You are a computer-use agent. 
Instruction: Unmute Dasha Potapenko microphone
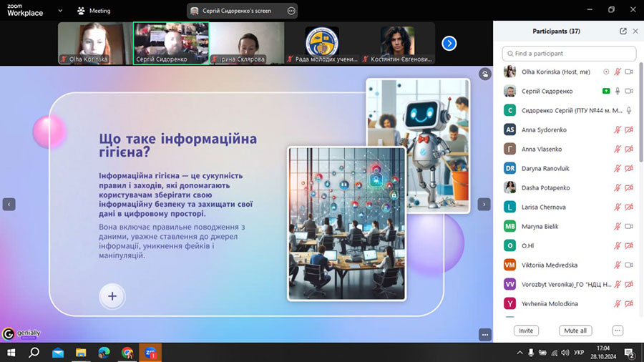[618, 187]
